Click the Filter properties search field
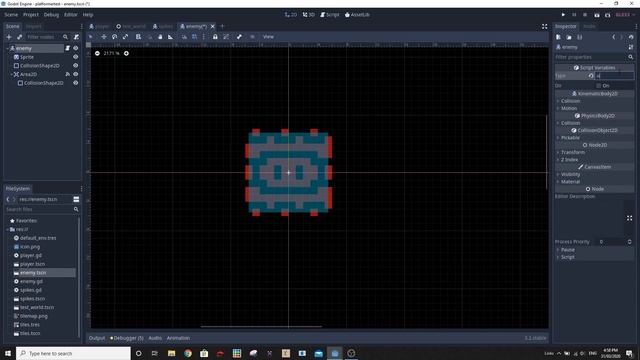This screenshot has width=640, height=360. click(x=594, y=57)
